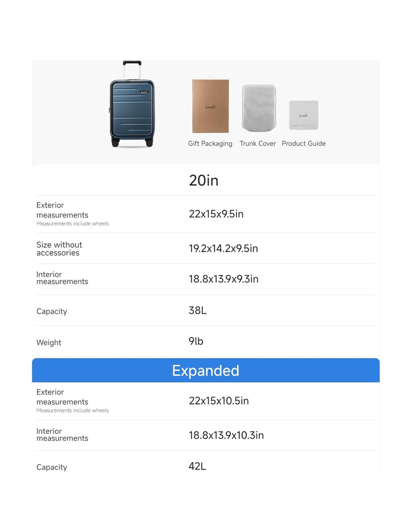The height and width of the screenshot is (532, 412).
Task: Click the 20in size heading
Action: click(x=203, y=181)
